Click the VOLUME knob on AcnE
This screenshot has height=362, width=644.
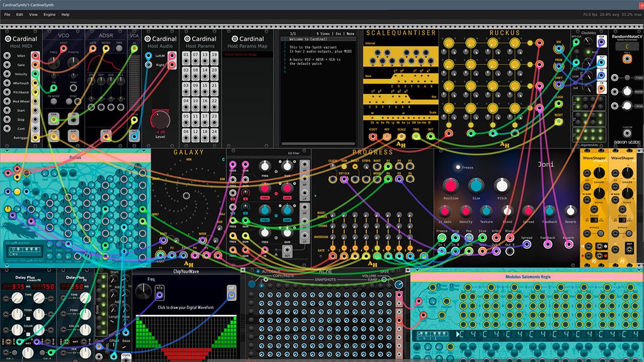pyautogui.click(x=399, y=285)
